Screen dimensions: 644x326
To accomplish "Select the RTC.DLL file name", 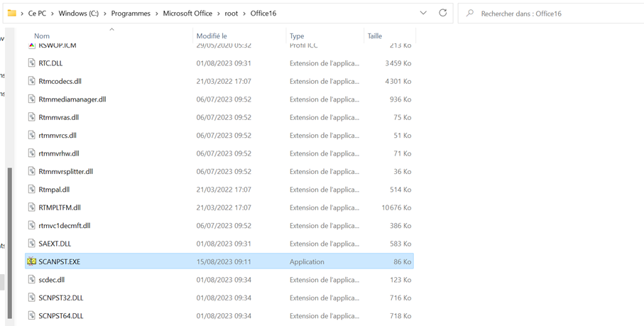I will pos(50,63).
